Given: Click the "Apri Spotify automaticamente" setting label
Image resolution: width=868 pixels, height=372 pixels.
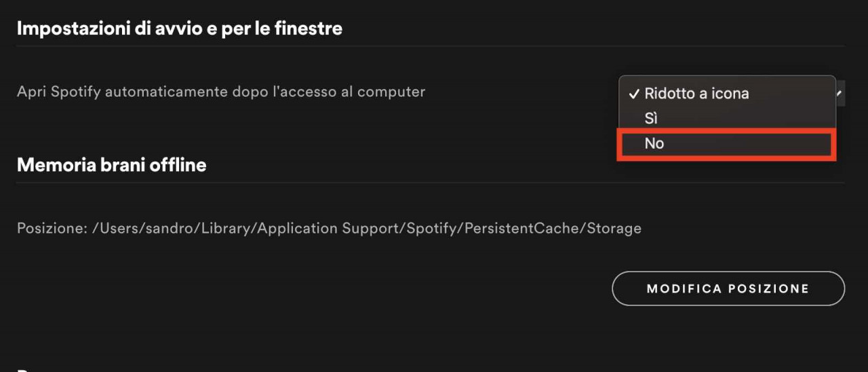Looking at the screenshot, I should (x=221, y=92).
